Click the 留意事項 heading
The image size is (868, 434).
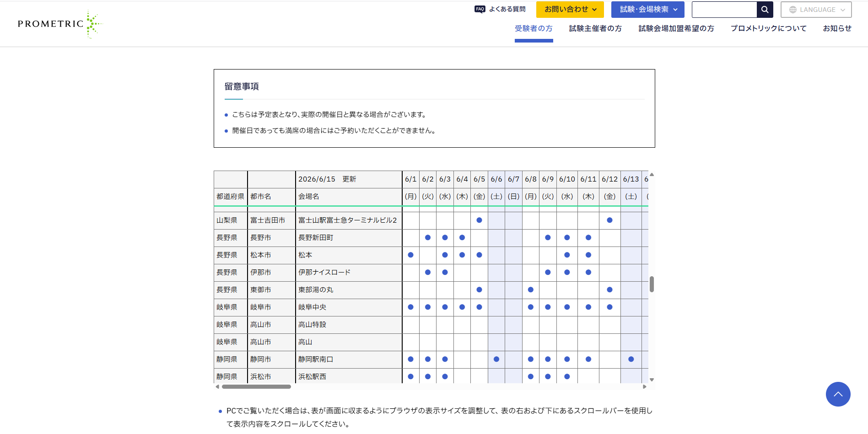(x=242, y=86)
